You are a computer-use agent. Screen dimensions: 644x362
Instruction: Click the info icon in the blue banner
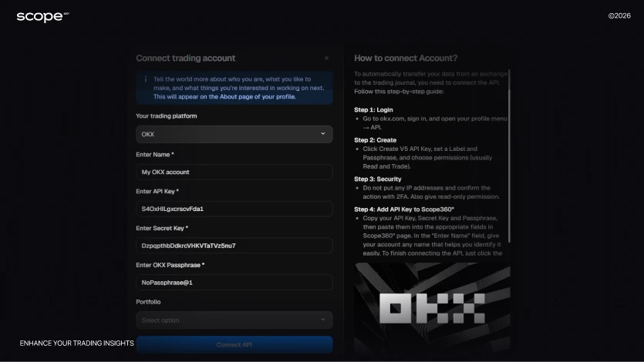coord(145,79)
